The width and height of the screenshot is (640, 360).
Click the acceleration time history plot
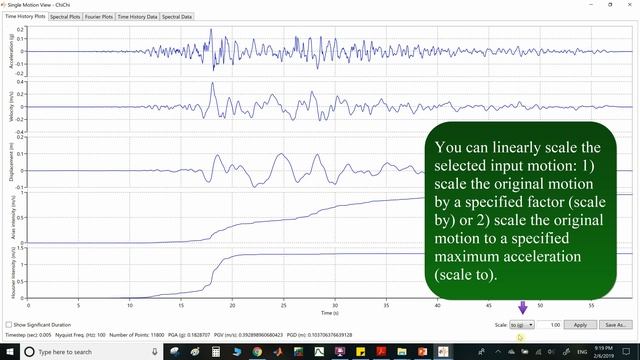pyautogui.click(x=330, y=51)
